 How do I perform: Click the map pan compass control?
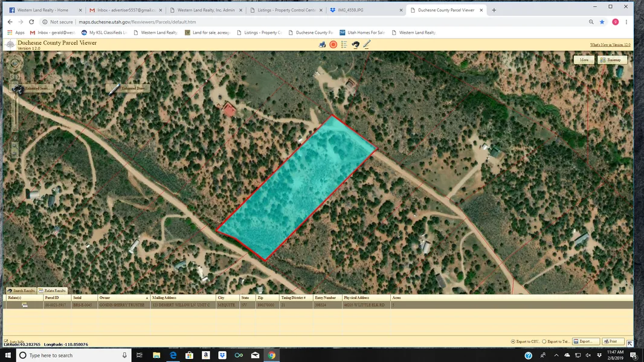pyautogui.click(x=15, y=63)
